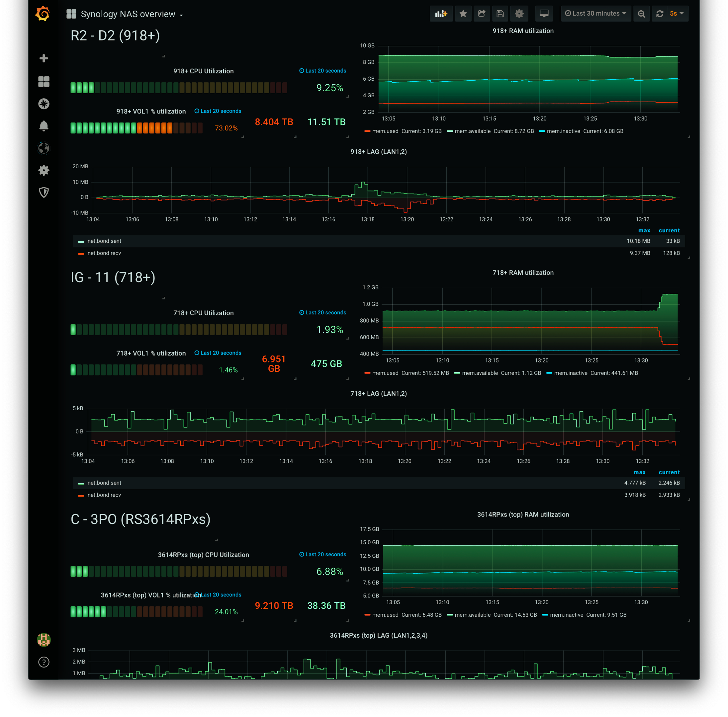Click the Save dashboard floppy icon

500,14
